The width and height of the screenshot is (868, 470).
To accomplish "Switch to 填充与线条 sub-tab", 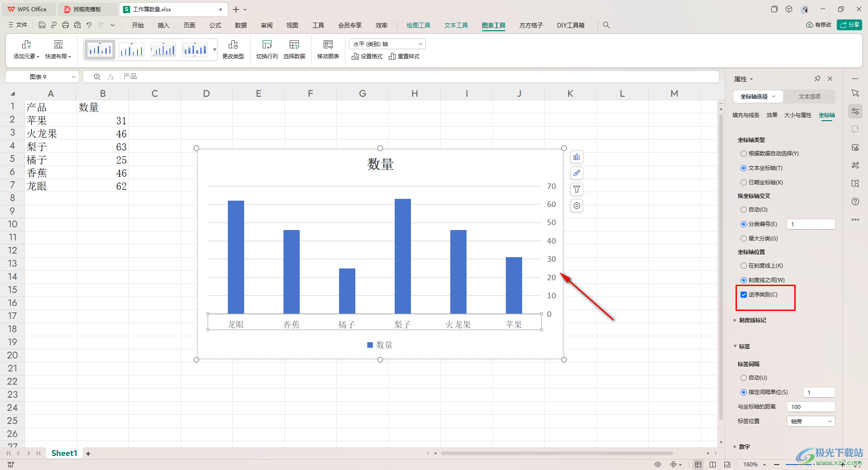I will click(746, 115).
